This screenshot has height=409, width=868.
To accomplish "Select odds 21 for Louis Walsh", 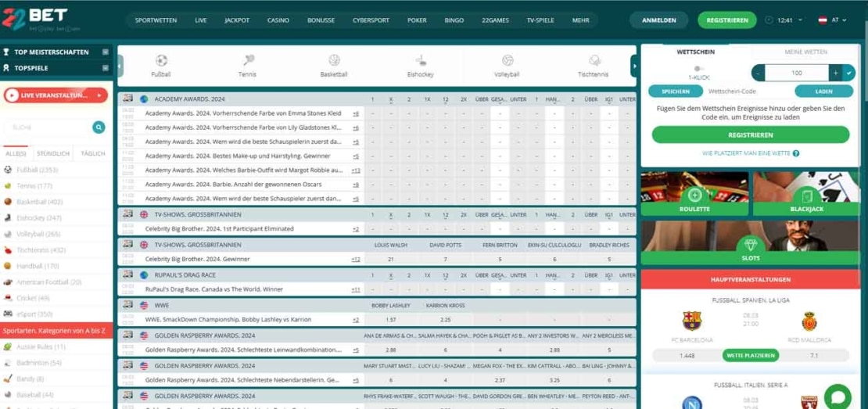I will pos(391,259).
